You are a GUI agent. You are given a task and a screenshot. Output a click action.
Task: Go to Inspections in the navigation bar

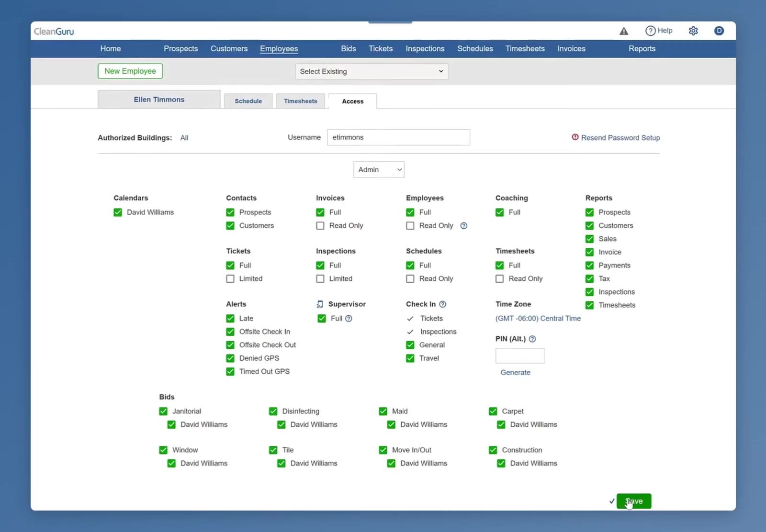(x=425, y=49)
